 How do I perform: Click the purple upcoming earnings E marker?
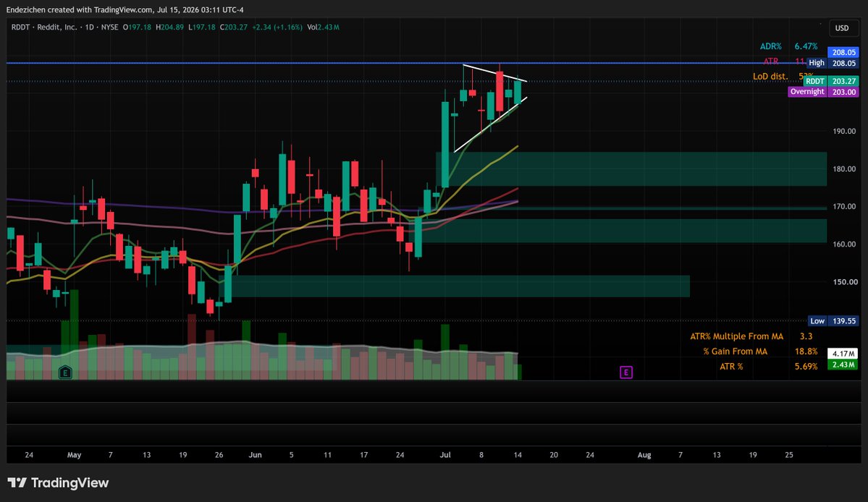(x=626, y=372)
